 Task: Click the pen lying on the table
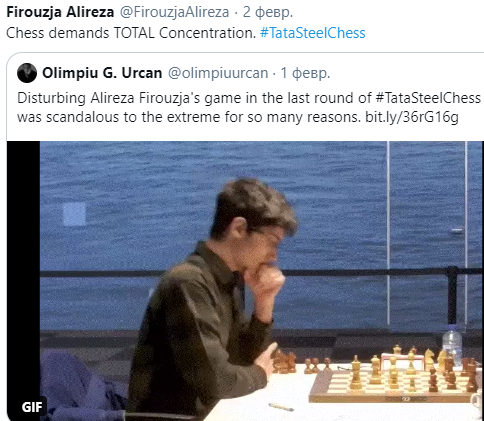(281, 407)
